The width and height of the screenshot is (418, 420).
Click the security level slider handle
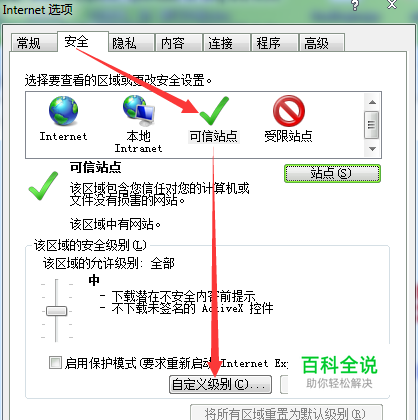tap(56, 311)
